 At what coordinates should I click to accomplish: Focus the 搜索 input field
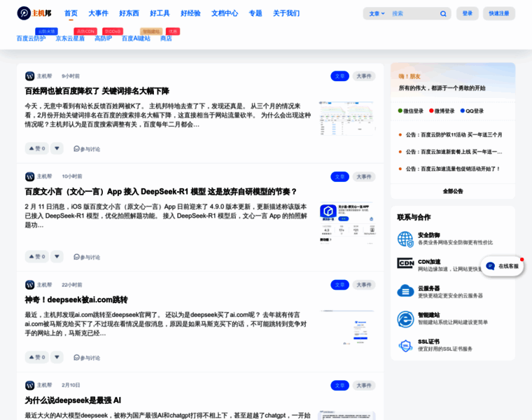[x=413, y=13]
